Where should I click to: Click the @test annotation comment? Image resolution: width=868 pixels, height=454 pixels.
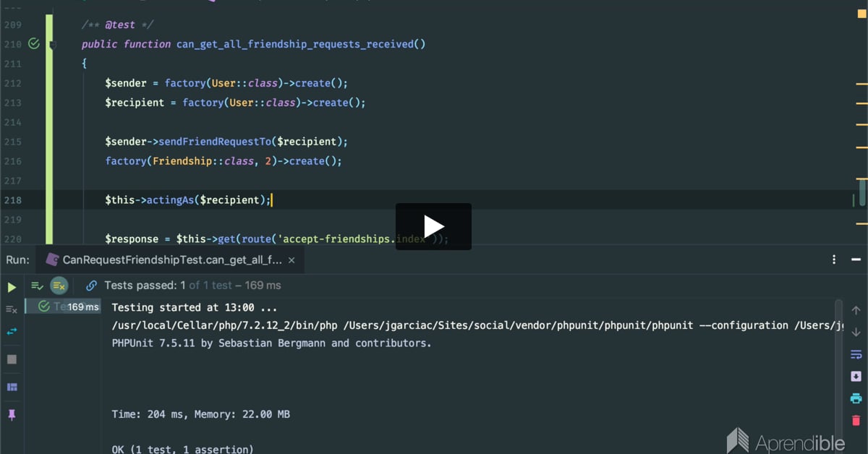click(118, 25)
